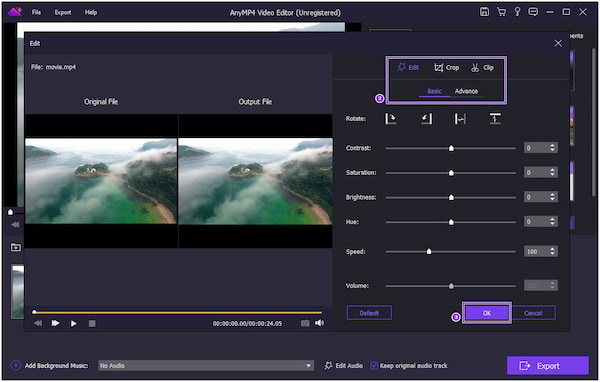Screen dimensions: 600x382
Task: Open the No Audio dropdown
Action: (x=206, y=366)
